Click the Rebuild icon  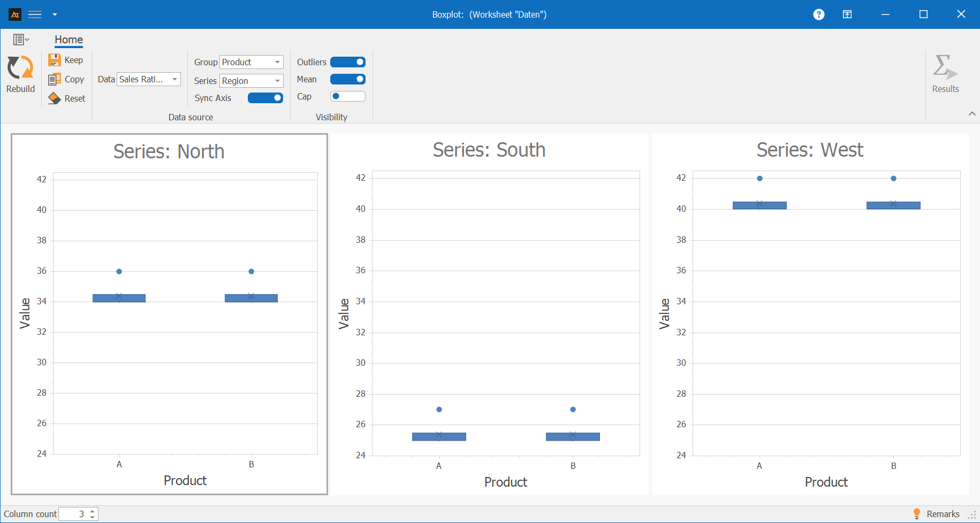20,68
